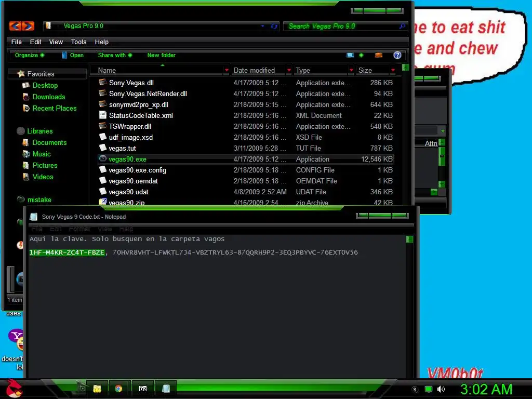Open the address bar history dropdown
This screenshot has height=399, width=532.
click(x=262, y=26)
